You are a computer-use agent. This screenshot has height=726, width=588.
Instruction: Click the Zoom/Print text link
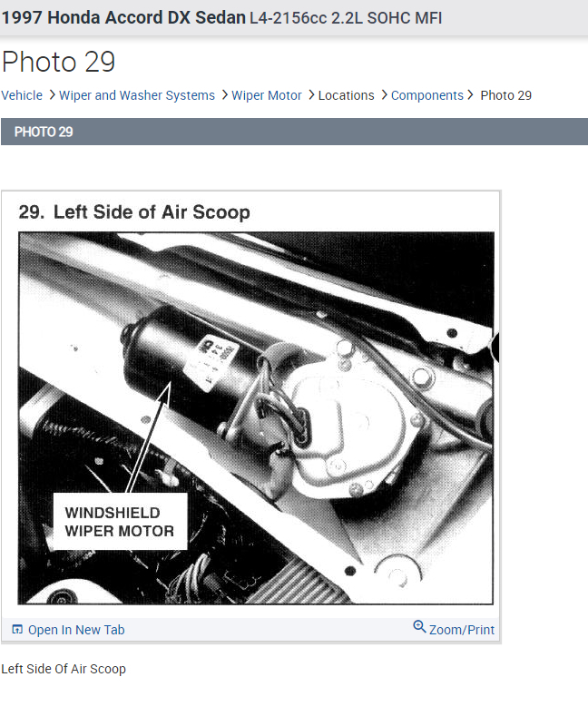click(462, 630)
